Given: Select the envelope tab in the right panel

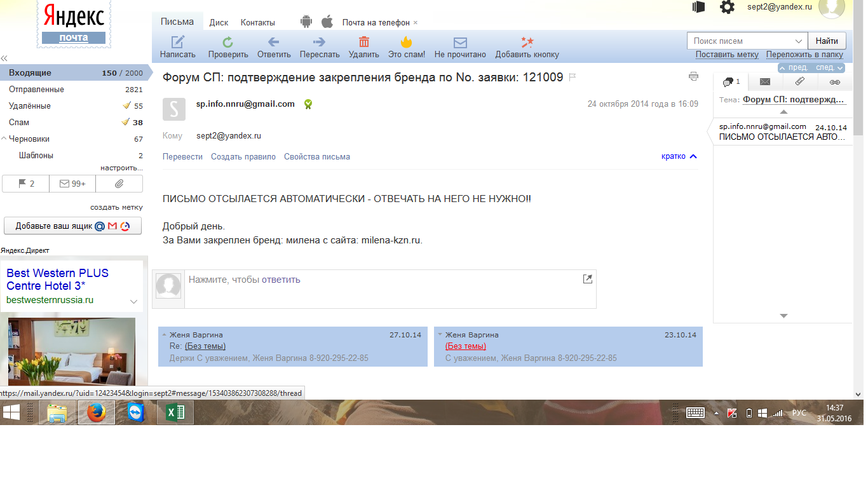Looking at the screenshot, I should pos(765,81).
